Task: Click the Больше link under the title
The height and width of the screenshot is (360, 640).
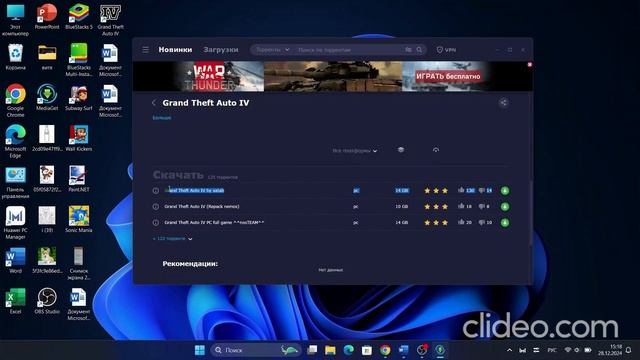Action: pyautogui.click(x=162, y=118)
